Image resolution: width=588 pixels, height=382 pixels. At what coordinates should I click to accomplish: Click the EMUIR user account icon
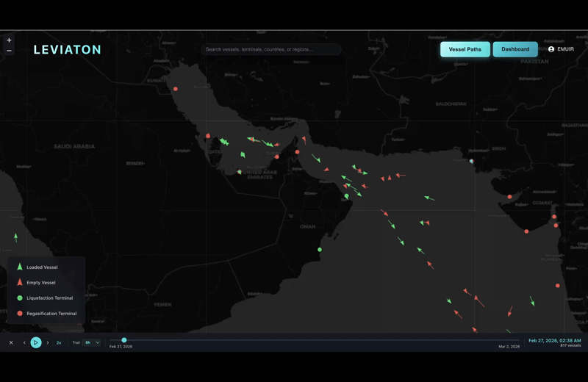tap(551, 49)
